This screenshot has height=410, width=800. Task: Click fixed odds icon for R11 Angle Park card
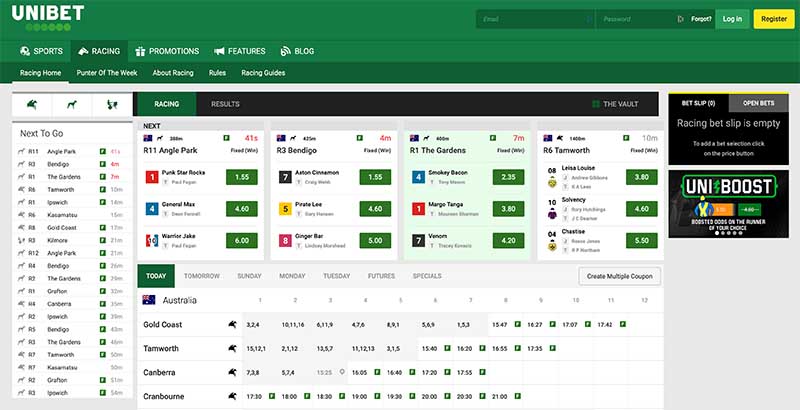[x=227, y=138]
